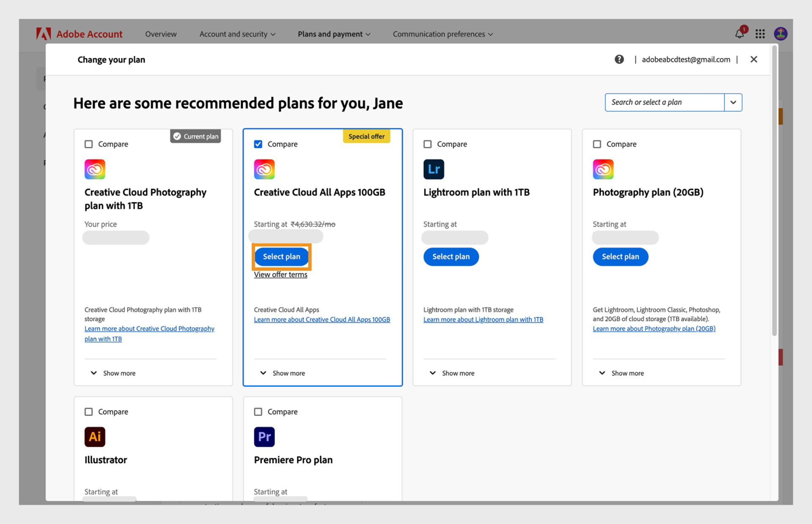The image size is (812, 524).
Task: Click the Creative Cloud All Apps 100GB icon
Action: tap(264, 169)
